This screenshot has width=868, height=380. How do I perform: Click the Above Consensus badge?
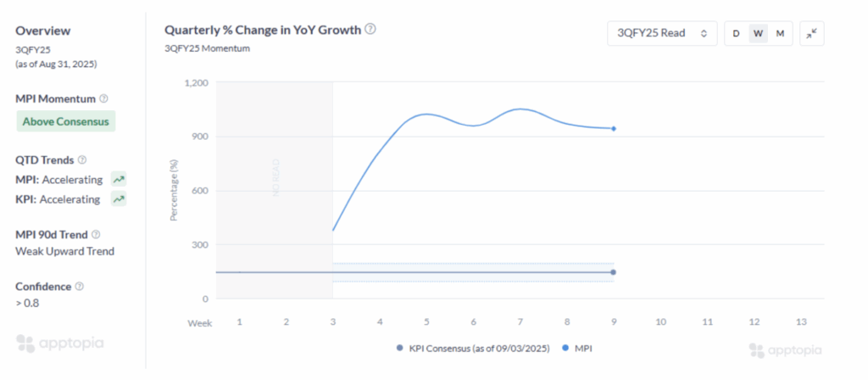click(x=66, y=121)
